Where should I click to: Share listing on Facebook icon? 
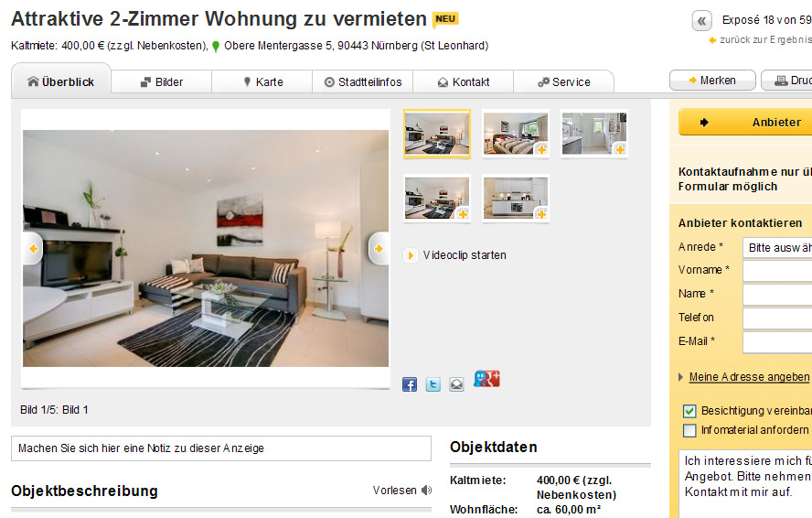tap(410, 384)
